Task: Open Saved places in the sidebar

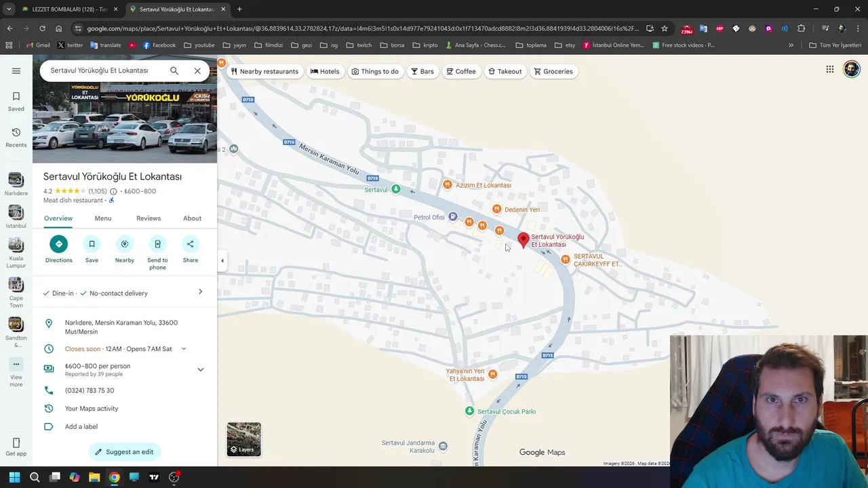Action: coord(16,101)
